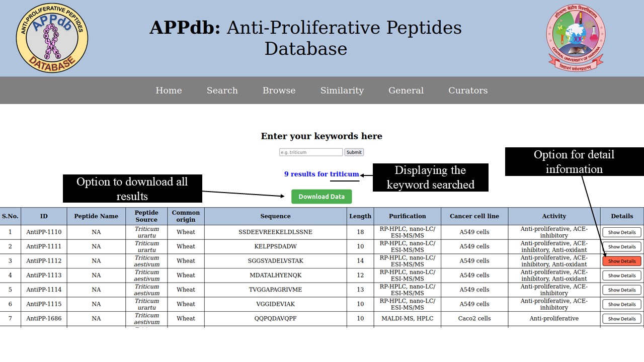This screenshot has height=362, width=644.
Task: Click sequence MDATALHYENQK
Action: coord(275,276)
